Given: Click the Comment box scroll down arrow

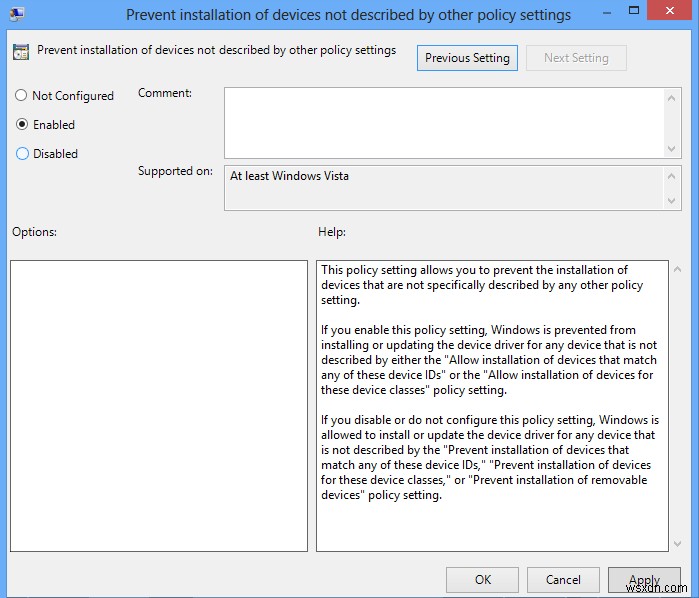Looking at the screenshot, I should [x=671, y=149].
